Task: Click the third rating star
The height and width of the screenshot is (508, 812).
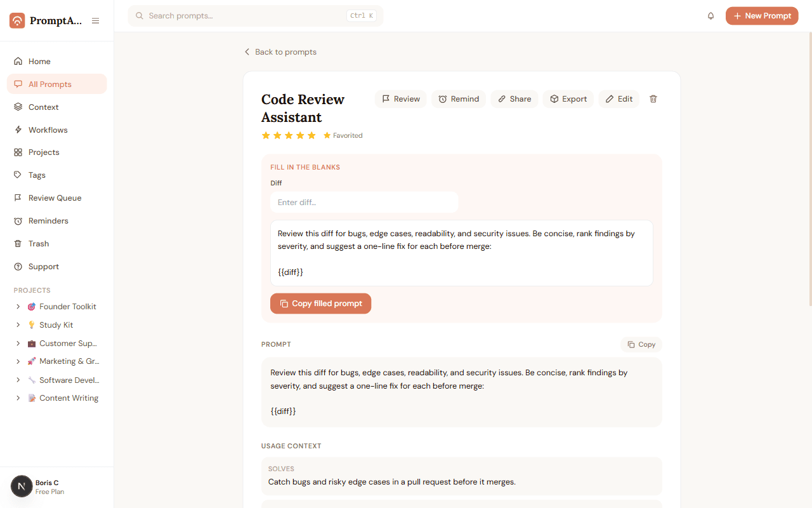Action: coord(289,135)
